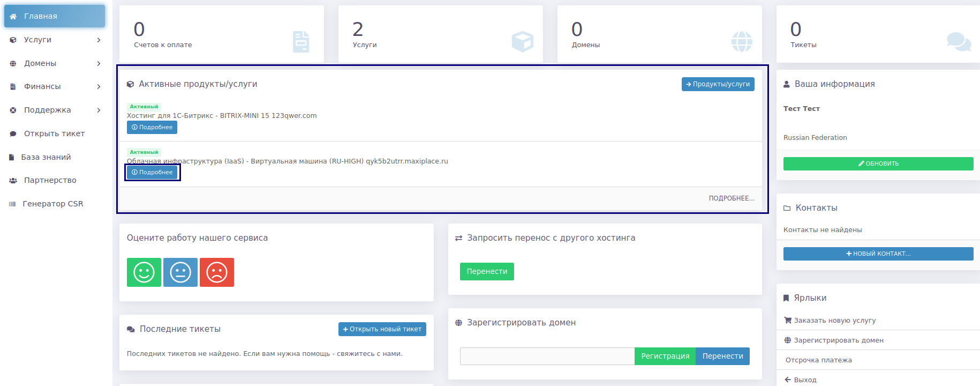Open the Домены count summary card
This screenshot has height=386, width=980.
[660, 34]
